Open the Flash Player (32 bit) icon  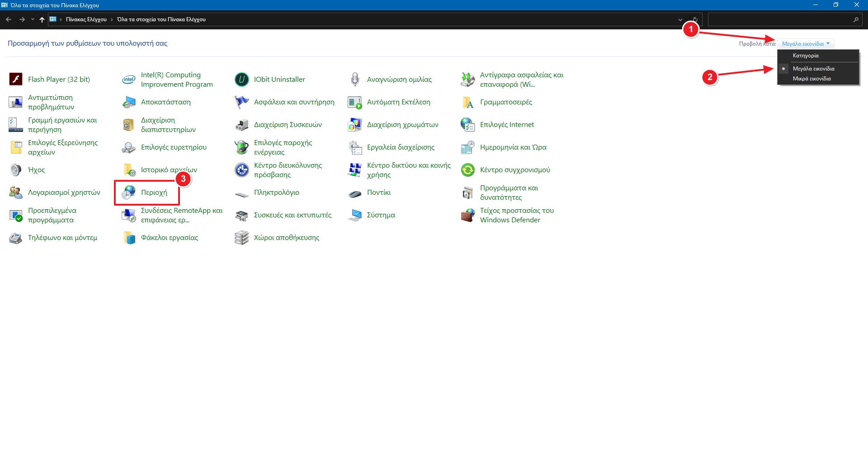tap(16, 80)
